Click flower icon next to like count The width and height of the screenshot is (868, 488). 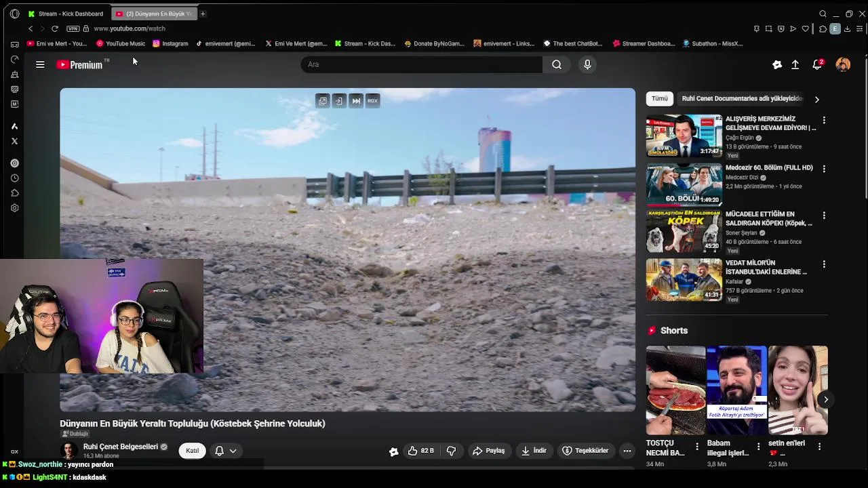coord(393,451)
